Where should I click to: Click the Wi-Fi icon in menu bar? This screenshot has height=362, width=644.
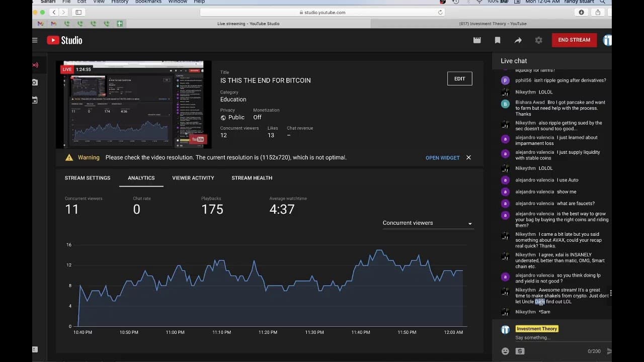tap(479, 2)
